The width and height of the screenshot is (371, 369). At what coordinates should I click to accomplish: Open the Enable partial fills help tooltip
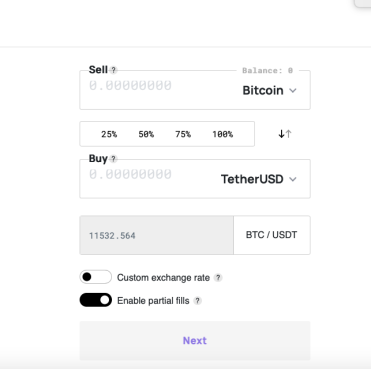[x=198, y=301]
